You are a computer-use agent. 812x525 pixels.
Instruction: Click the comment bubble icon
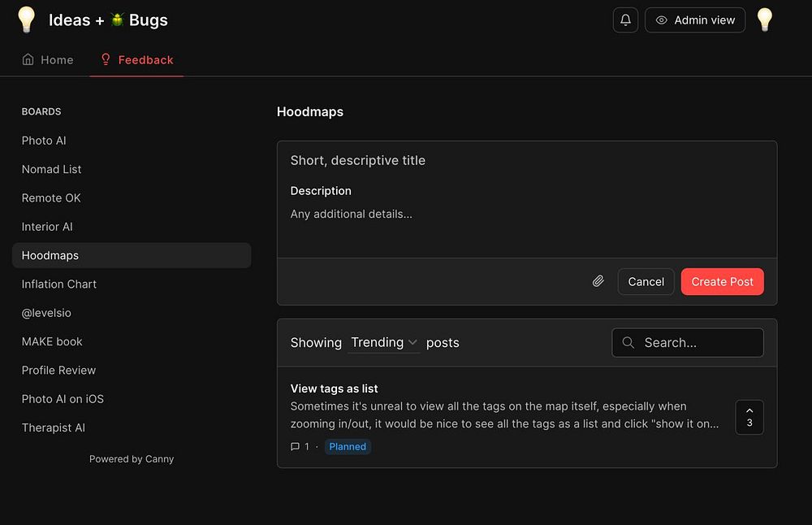[296, 447]
